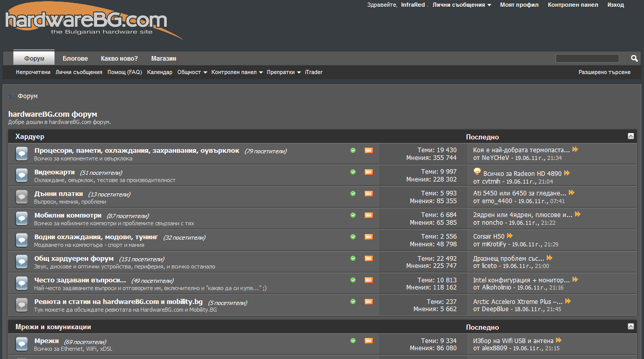Open the Магазин tab
This screenshot has width=644, height=359.
(164, 59)
